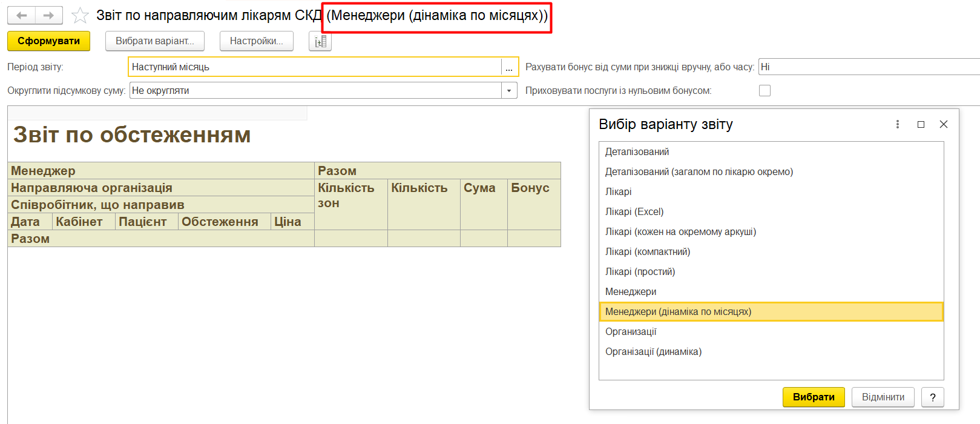Toggle hide services with zero bonus checkbox
Image resolution: width=980 pixels, height=424 pixels.
point(765,91)
